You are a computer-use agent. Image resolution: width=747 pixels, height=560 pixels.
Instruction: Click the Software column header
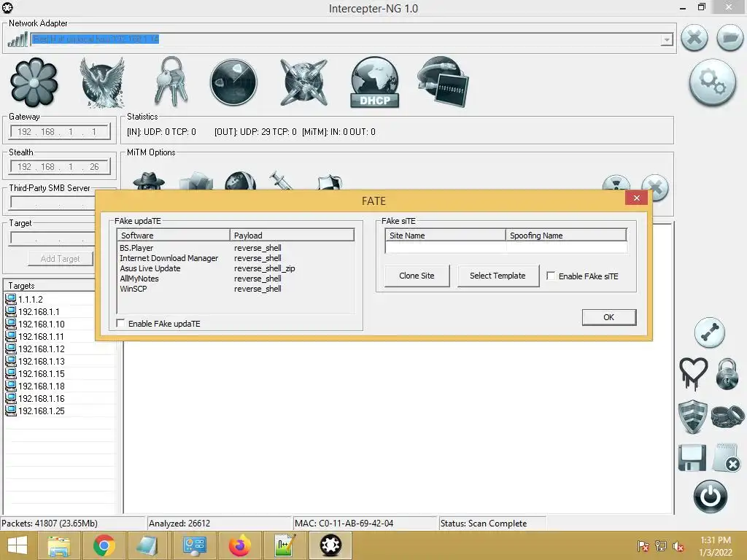174,236
